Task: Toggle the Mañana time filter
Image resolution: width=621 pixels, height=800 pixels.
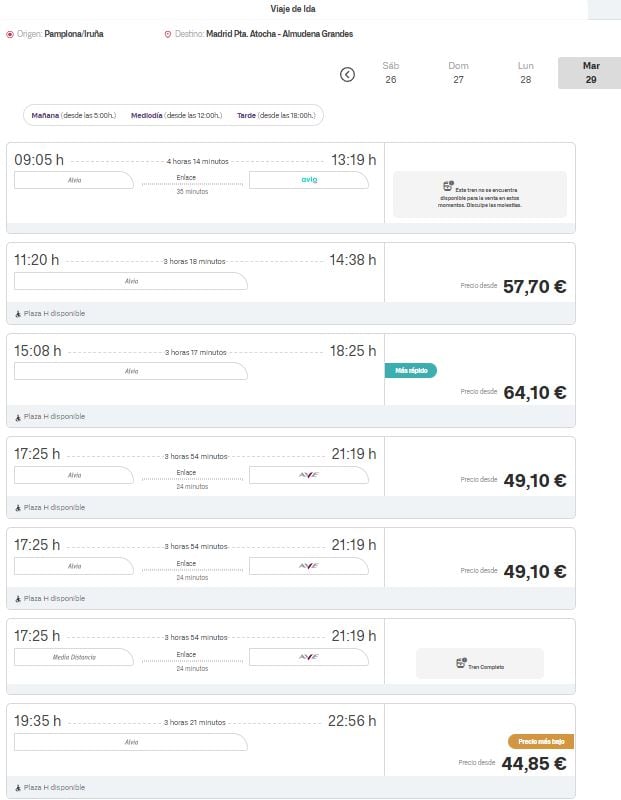Action: click(73, 116)
